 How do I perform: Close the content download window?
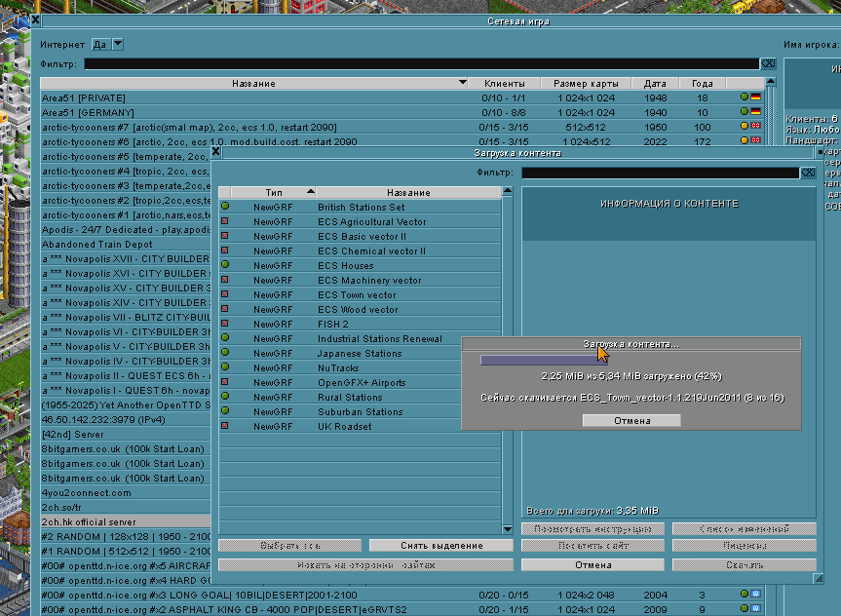216,152
